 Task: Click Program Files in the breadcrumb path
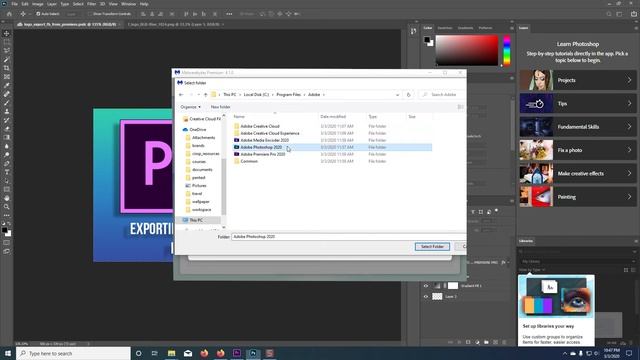click(289, 95)
